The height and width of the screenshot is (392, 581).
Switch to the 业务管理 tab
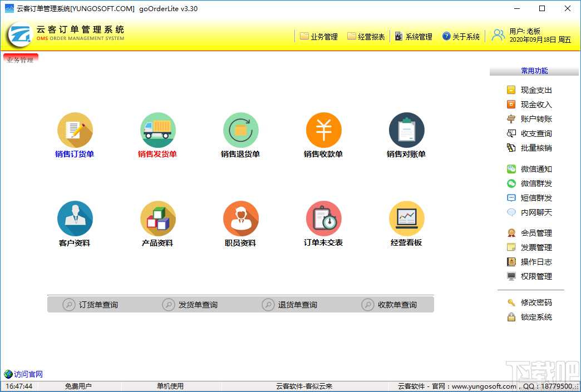[21, 61]
